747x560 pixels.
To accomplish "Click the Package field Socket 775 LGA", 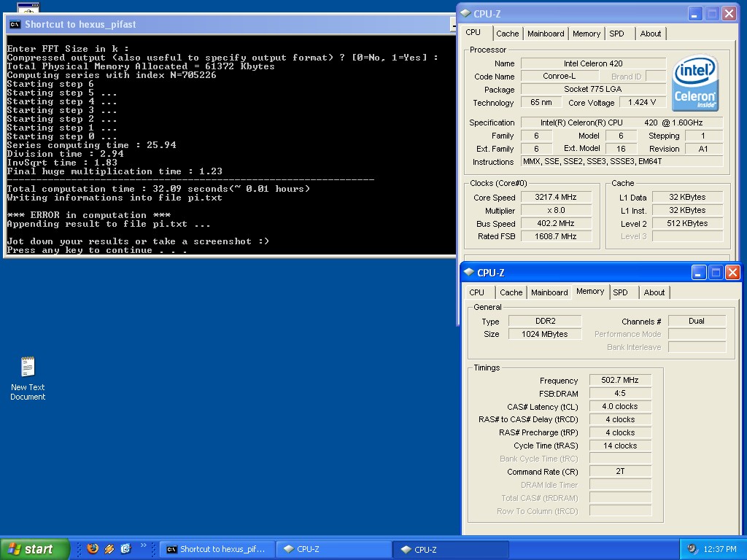I will [x=593, y=89].
